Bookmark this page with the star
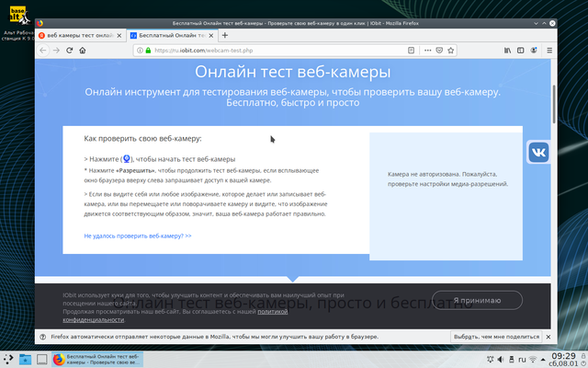Viewport: 588px width, 368px height. coord(451,51)
